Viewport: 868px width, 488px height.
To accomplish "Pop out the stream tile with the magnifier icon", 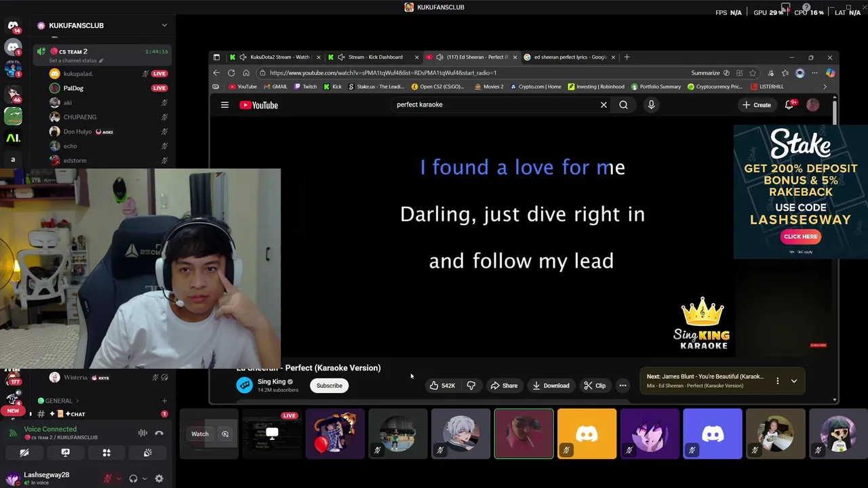I will pyautogui.click(x=225, y=434).
